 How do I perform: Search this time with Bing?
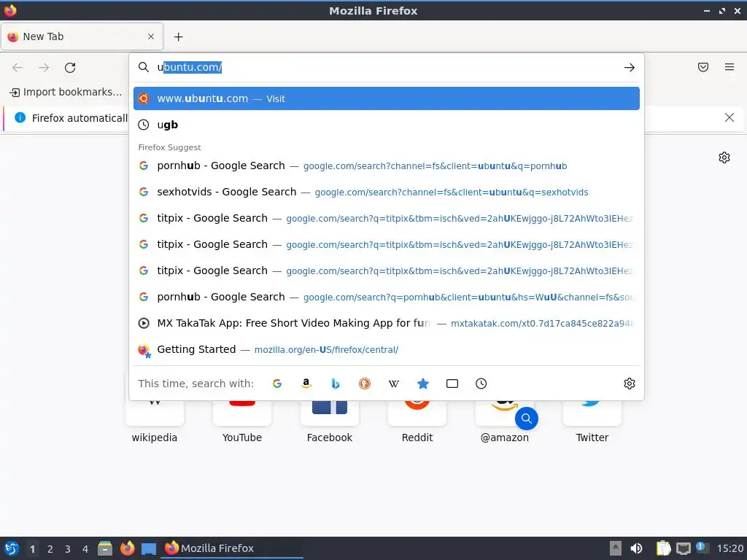[336, 384]
